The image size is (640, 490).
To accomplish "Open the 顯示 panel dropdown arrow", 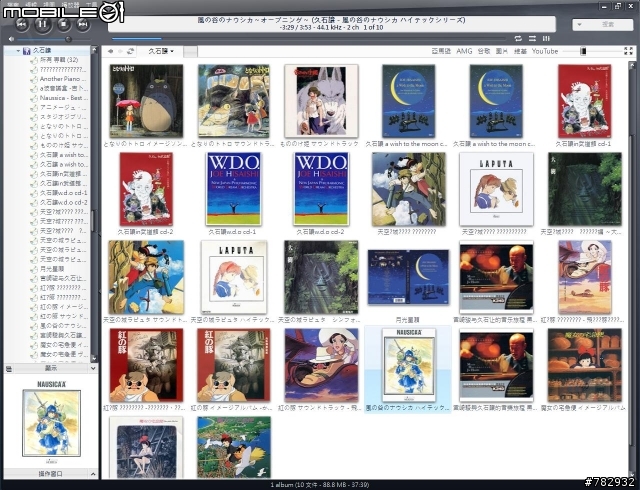I will (x=93, y=368).
